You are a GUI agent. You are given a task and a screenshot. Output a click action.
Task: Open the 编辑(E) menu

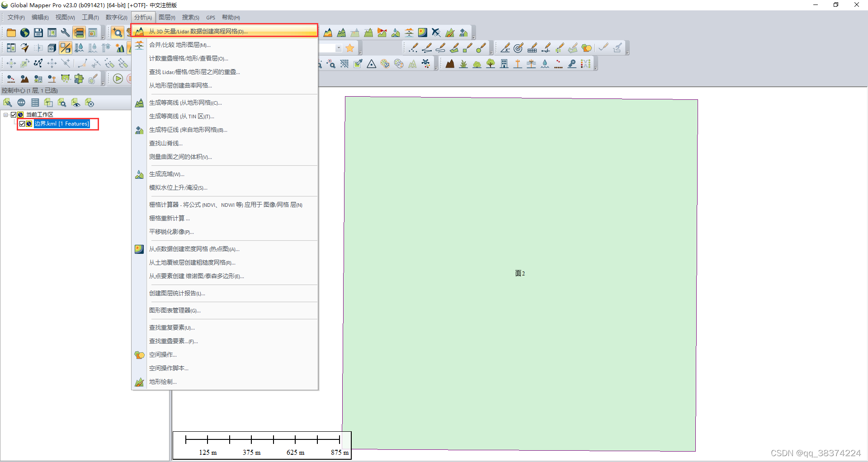[40, 17]
